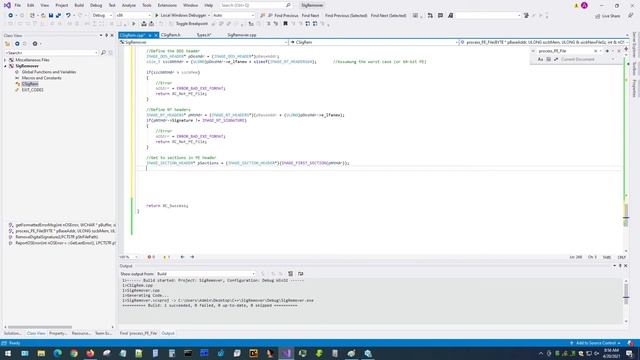Expand Miscellaneous Files tree node

tap(5, 60)
